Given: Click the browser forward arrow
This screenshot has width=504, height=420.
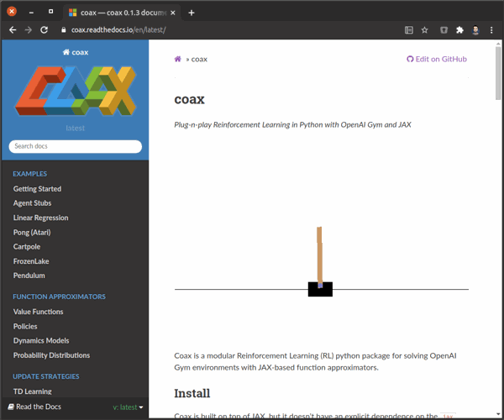Looking at the screenshot, I should (x=29, y=30).
